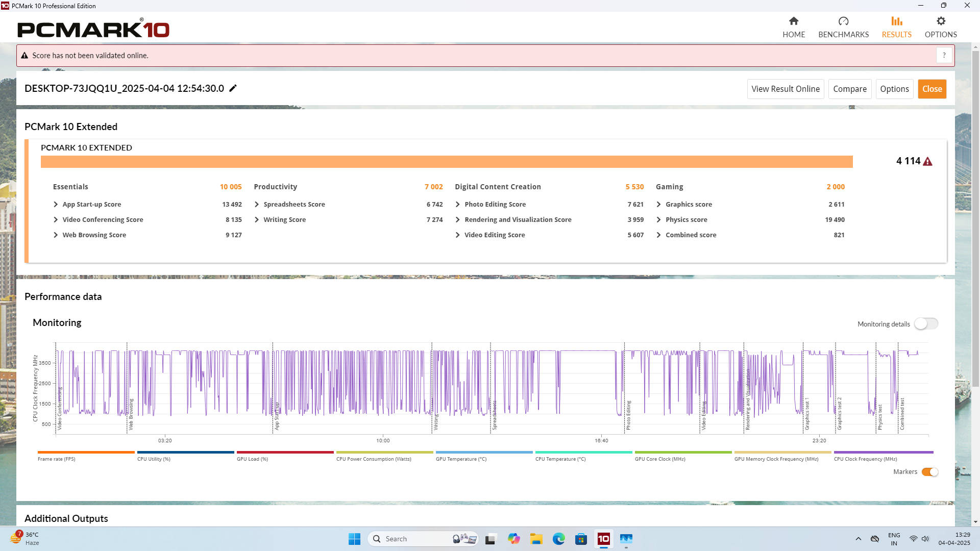The width and height of the screenshot is (980, 551).
Task: Open File Explorer from taskbar
Action: (536, 539)
